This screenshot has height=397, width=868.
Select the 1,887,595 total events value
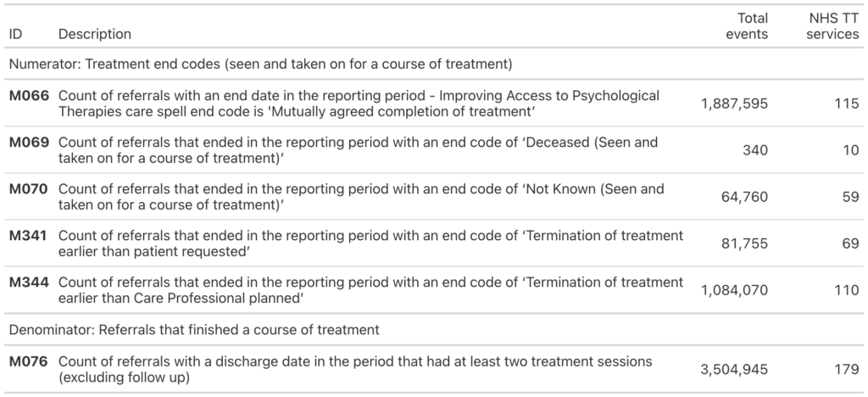click(x=734, y=103)
